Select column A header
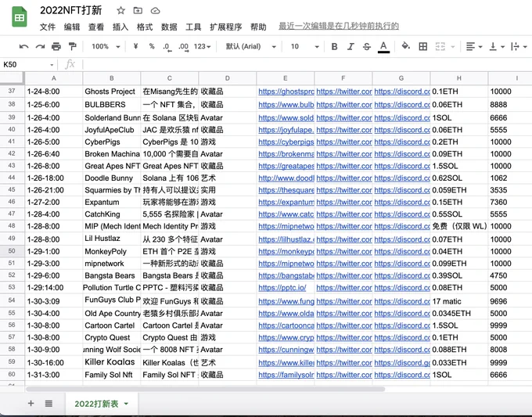 click(x=54, y=78)
